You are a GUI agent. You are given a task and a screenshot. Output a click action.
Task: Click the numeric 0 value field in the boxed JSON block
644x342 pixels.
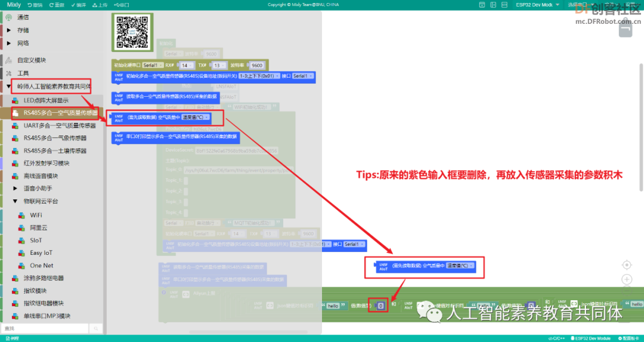click(380, 306)
